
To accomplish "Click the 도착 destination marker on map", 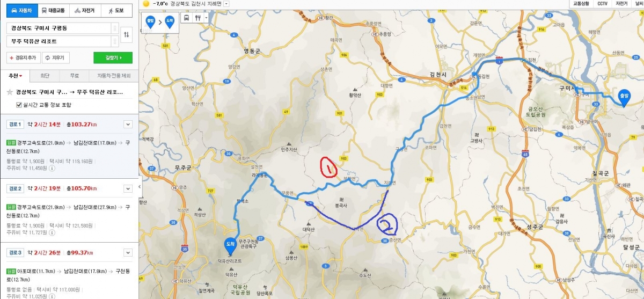I will 230,245.
